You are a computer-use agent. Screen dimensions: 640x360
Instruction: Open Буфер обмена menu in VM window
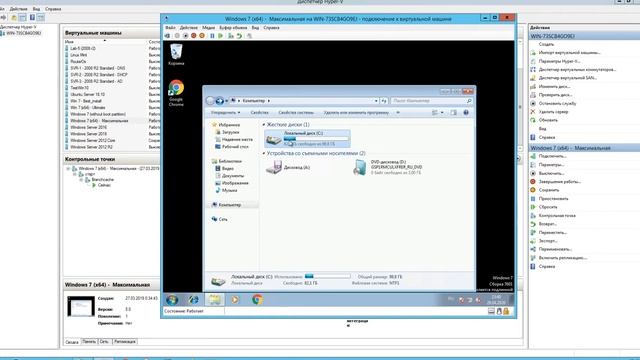pyautogui.click(x=233, y=28)
